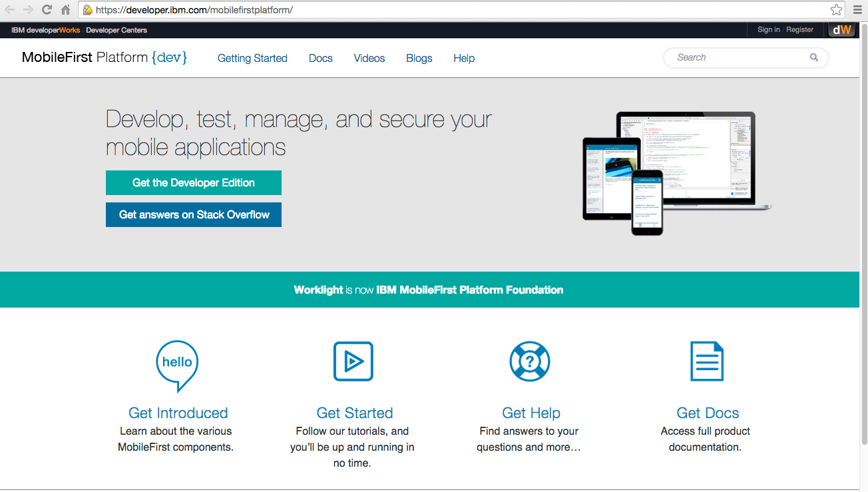Click the search magnifier icon
868x492 pixels.
[x=813, y=58]
